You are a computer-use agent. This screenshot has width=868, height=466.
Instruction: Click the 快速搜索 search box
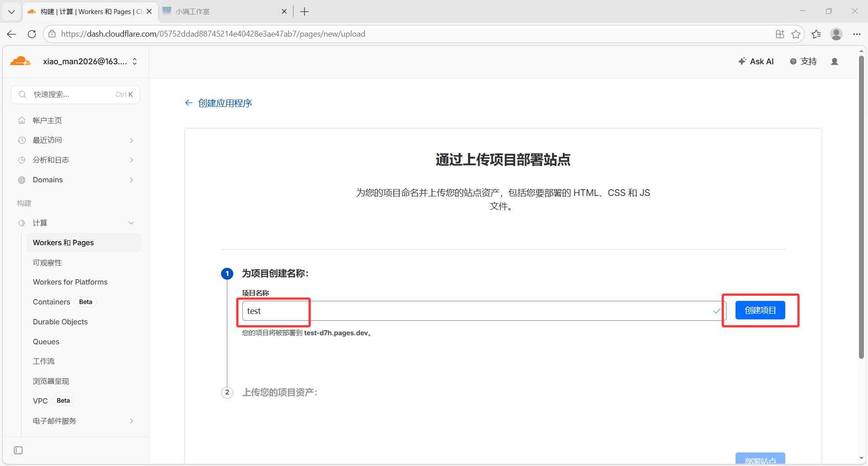(x=75, y=95)
